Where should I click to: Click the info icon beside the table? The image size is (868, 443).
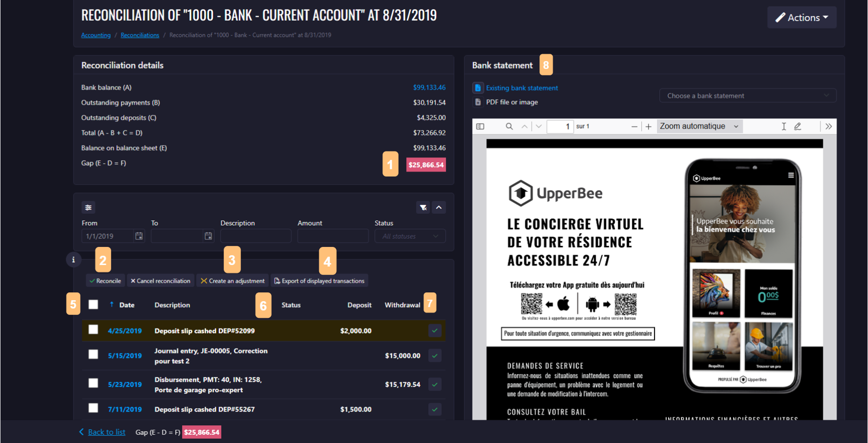point(73,259)
